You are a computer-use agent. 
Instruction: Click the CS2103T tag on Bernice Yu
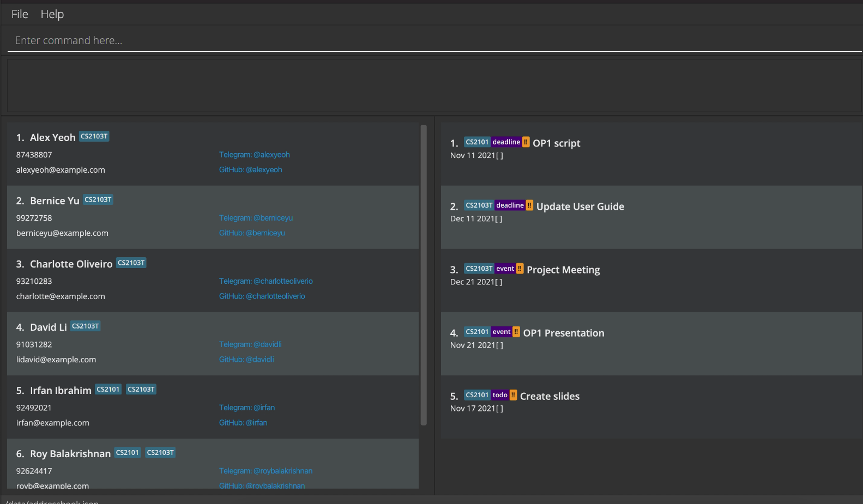tap(98, 199)
